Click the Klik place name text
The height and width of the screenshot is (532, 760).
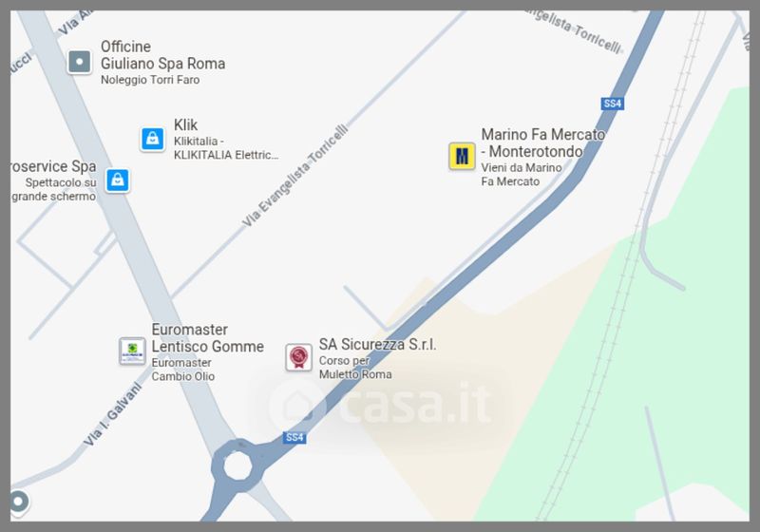[x=185, y=125]
